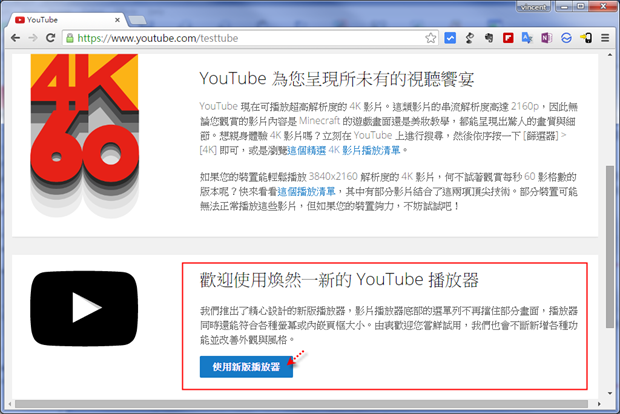The height and width of the screenshot is (414, 620).
Task: Click the extension icon left of Evernote
Action: coord(470,38)
